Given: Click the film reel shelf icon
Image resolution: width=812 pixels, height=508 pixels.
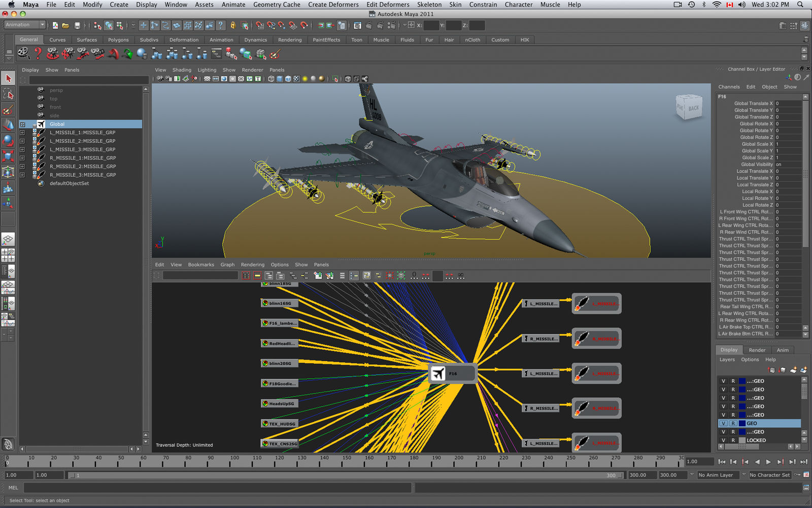Looking at the screenshot, I should [x=23, y=53].
